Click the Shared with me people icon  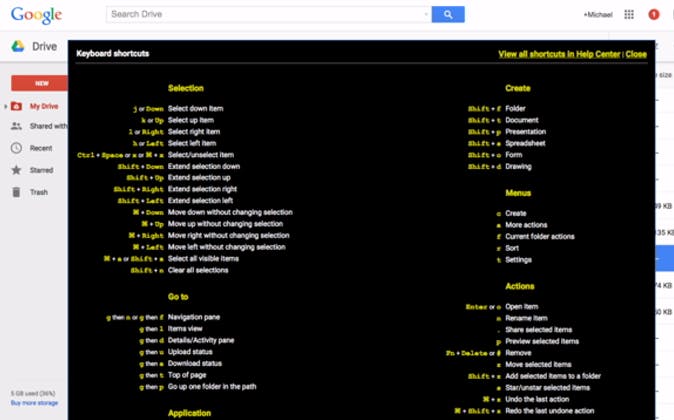(16, 126)
